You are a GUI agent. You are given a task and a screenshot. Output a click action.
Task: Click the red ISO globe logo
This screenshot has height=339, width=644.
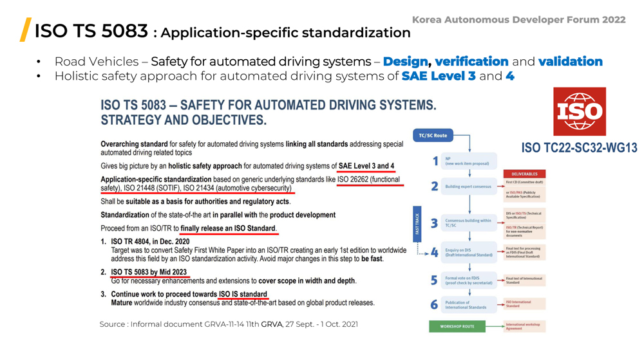tap(580, 111)
